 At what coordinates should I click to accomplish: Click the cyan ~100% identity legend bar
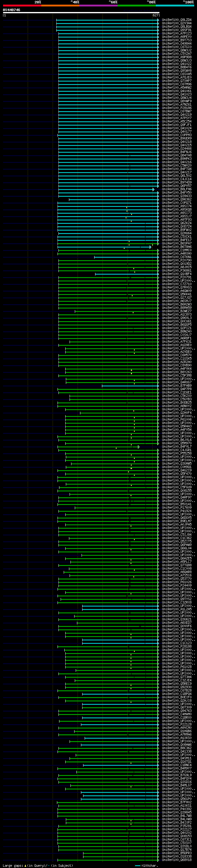[x=175, y=6]
